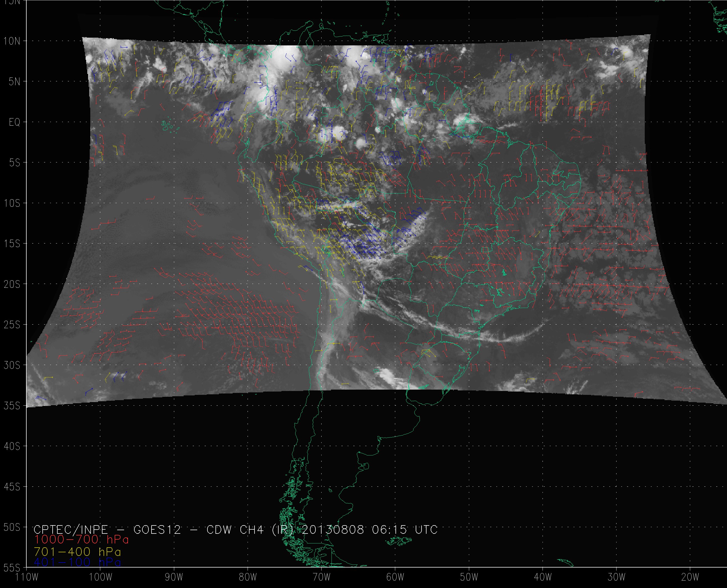Screen dimensions: 727x588
Task: Click the CPTEC/INPE title text
Action: click(x=71, y=529)
